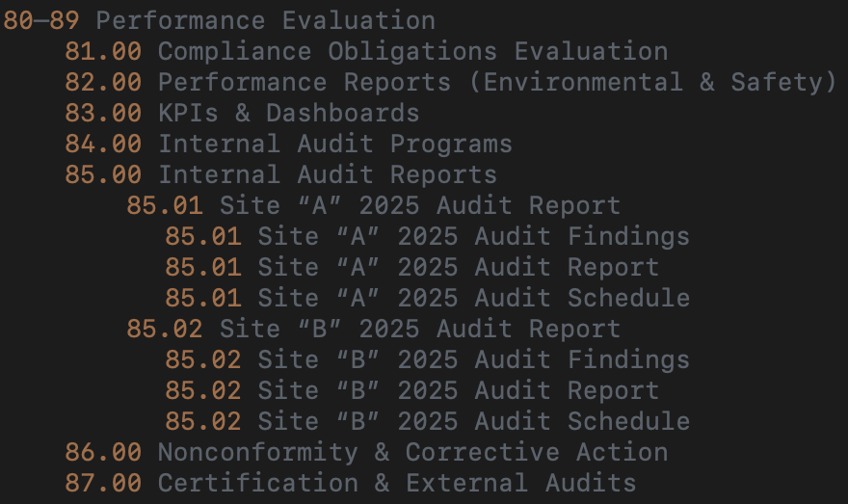Click the orange 80–89 range number
This screenshot has width=848, height=504.
point(41,20)
